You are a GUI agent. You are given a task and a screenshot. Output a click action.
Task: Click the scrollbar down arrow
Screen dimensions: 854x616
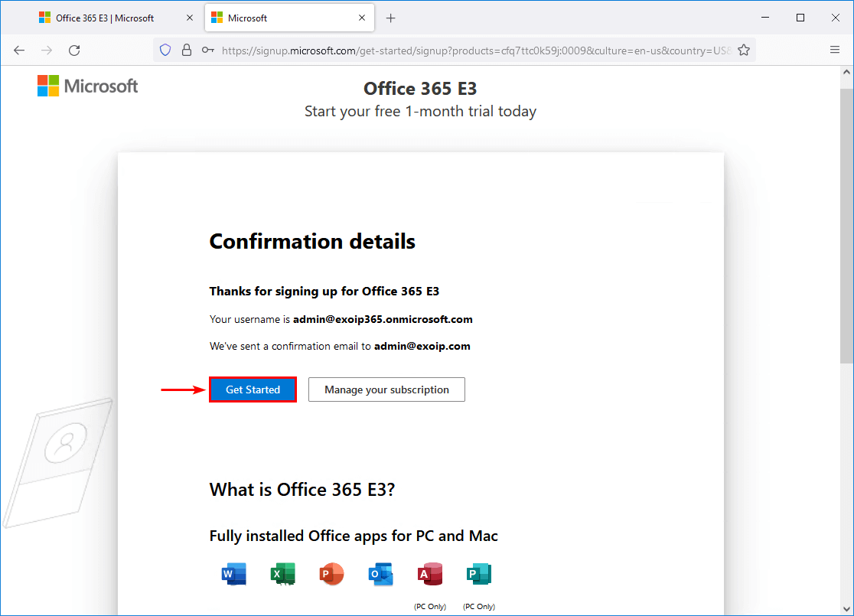pos(846,609)
